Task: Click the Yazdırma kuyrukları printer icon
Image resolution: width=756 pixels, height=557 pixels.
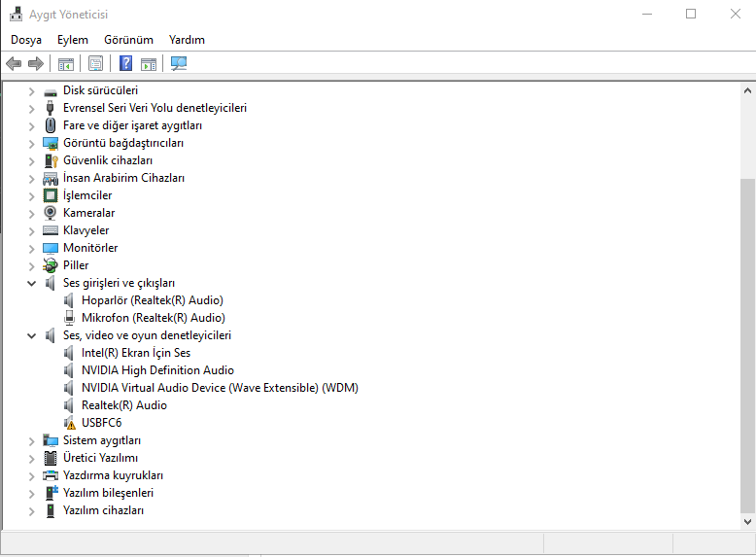Action: point(51,475)
